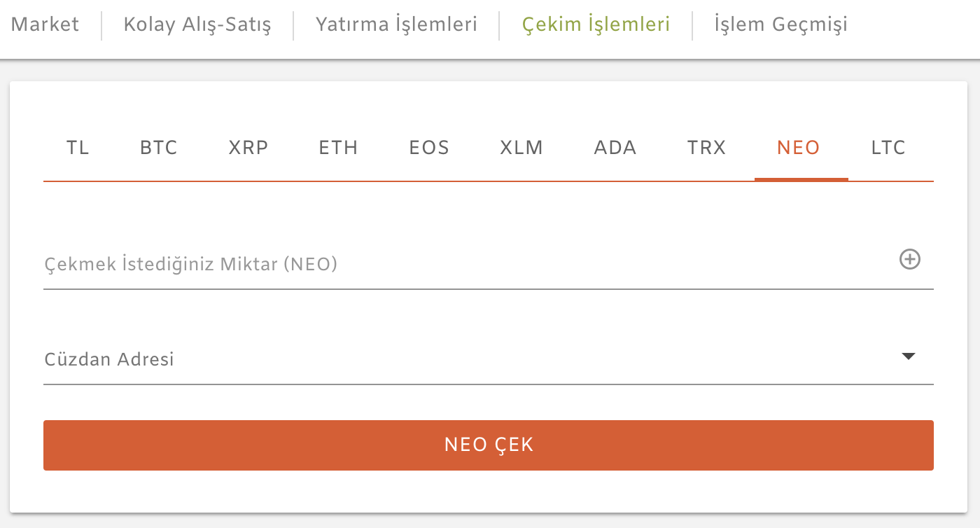Open the Market menu item
980x528 pixels.
pos(45,25)
